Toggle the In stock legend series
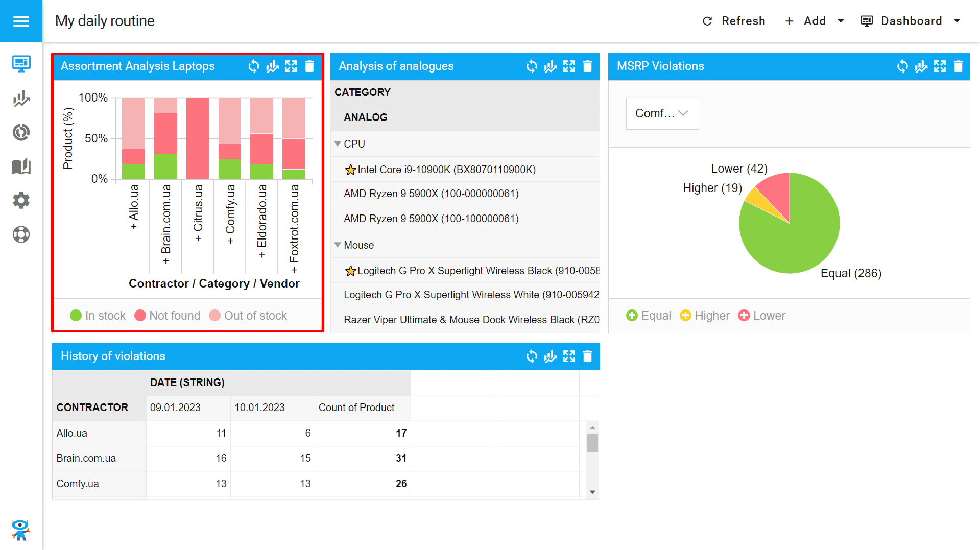 click(x=98, y=316)
